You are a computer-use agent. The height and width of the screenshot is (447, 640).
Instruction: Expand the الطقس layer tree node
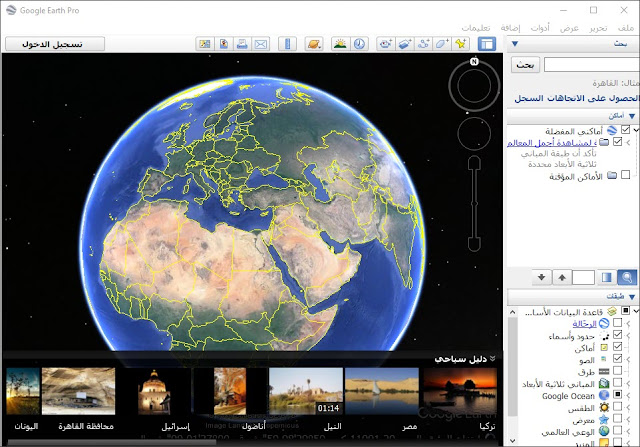point(628,407)
